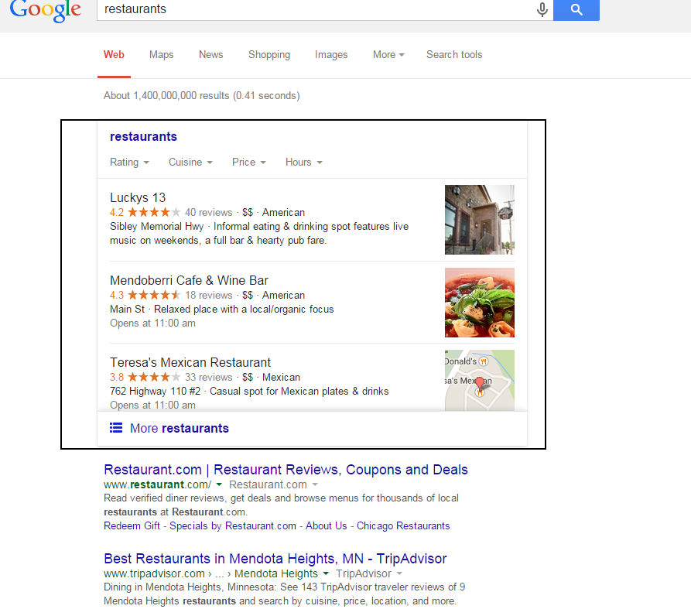
Task: Open the green arrow after Mendota Heights breadcrumb
Action: click(326, 573)
